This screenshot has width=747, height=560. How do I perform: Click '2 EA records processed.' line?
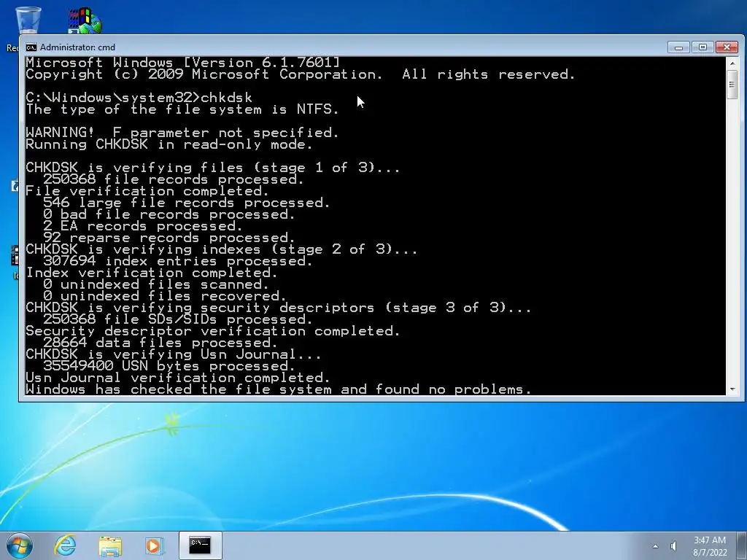[143, 226]
